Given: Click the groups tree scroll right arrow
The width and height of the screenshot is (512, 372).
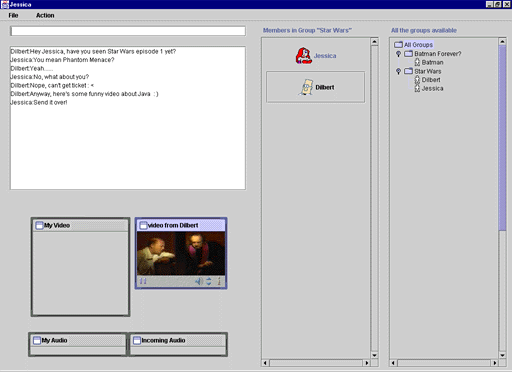Looking at the screenshot, I should pyautogui.click(x=495, y=363).
